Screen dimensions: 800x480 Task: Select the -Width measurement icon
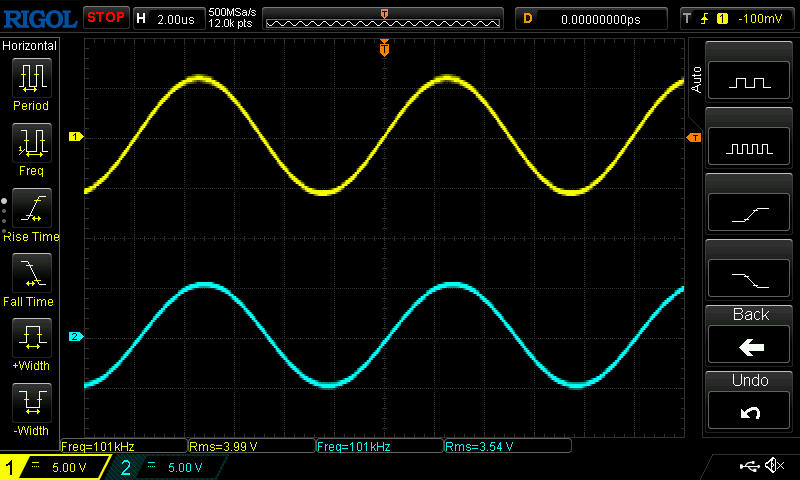(32, 402)
